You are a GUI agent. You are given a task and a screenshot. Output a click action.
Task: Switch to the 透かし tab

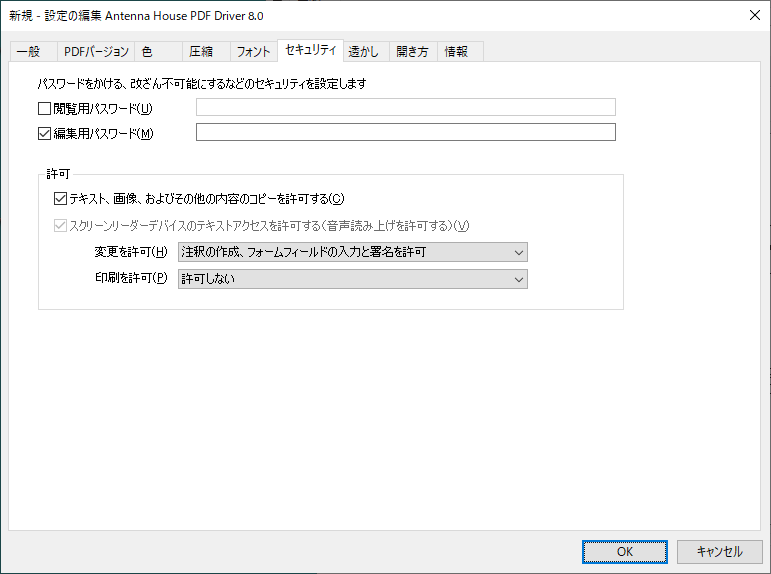point(366,52)
